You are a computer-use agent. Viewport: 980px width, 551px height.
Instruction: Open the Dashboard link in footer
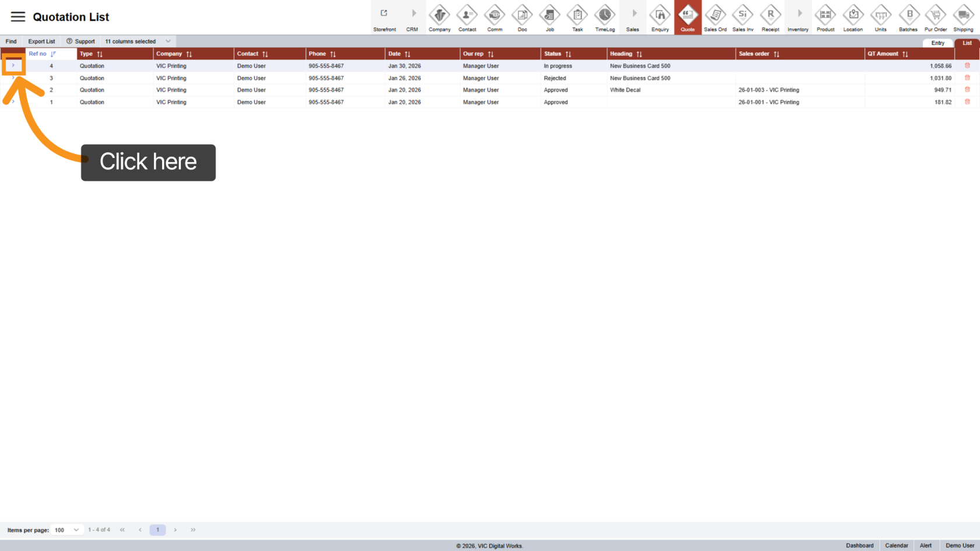(859, 546)
